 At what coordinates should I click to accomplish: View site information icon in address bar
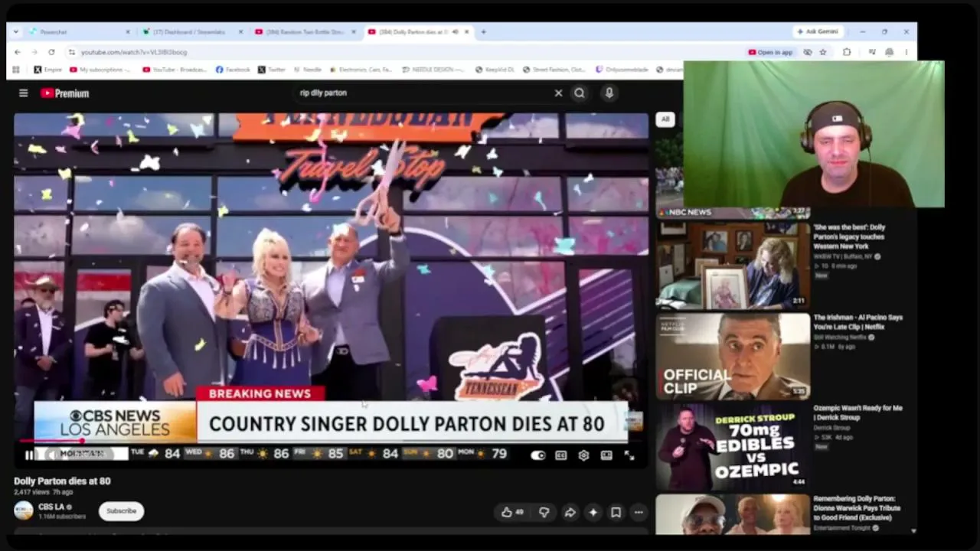click(72, 52)
